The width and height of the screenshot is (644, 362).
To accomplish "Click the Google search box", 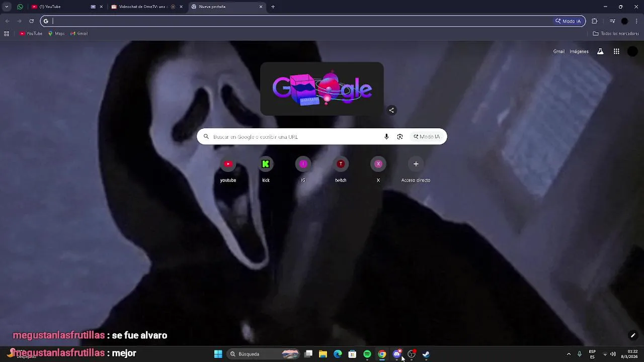I will 322,137.
